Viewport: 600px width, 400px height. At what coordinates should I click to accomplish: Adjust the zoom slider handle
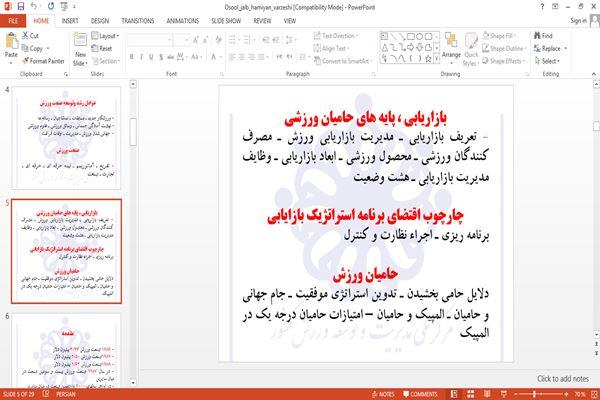tap(535, 394)
